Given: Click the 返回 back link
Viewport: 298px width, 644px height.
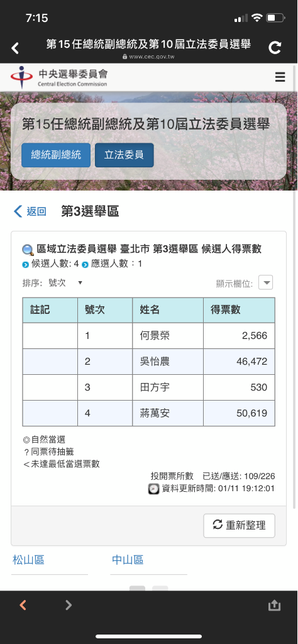Looking at the screenshot, I should point(30,211).
